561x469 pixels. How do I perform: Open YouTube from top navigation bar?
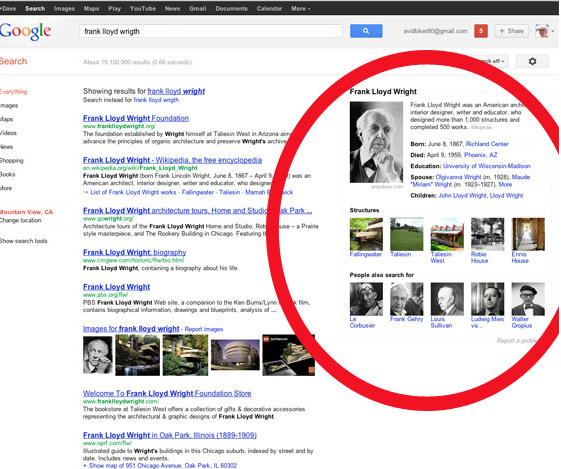coord(143,9)
